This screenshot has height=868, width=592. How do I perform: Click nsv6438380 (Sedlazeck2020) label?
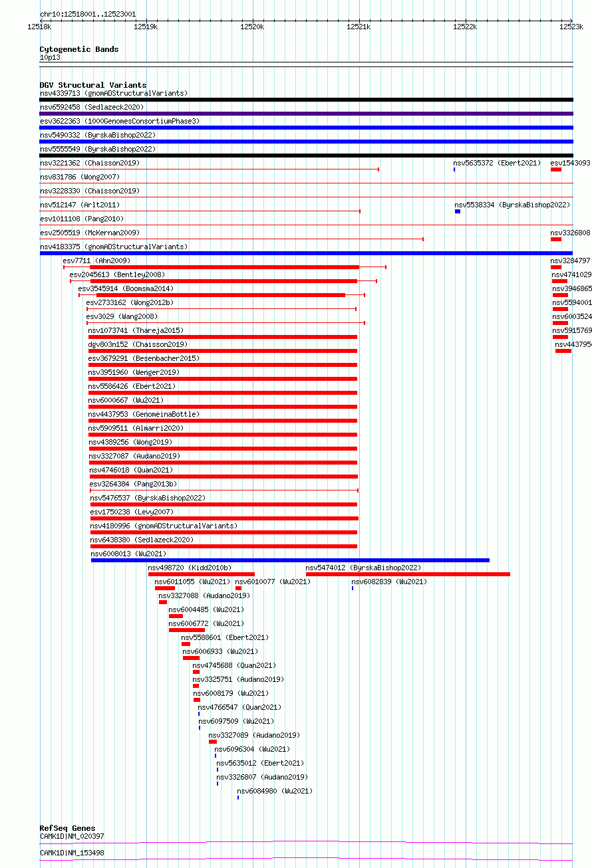(x=142, y=540)
